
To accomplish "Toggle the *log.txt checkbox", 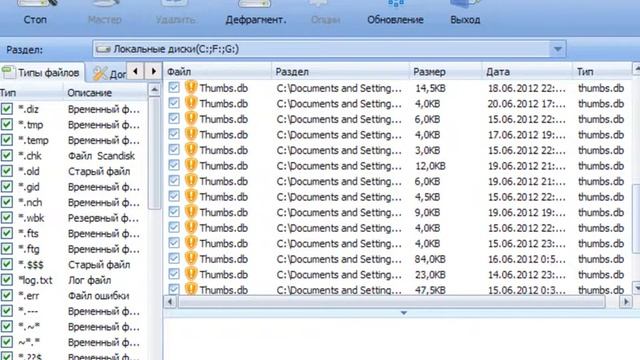I will (7, 280).
